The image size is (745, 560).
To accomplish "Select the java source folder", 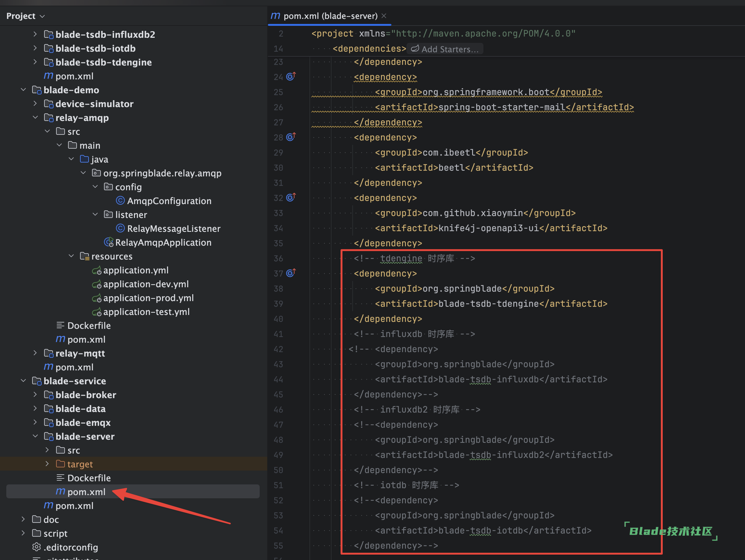I will [x=94, y=159].
